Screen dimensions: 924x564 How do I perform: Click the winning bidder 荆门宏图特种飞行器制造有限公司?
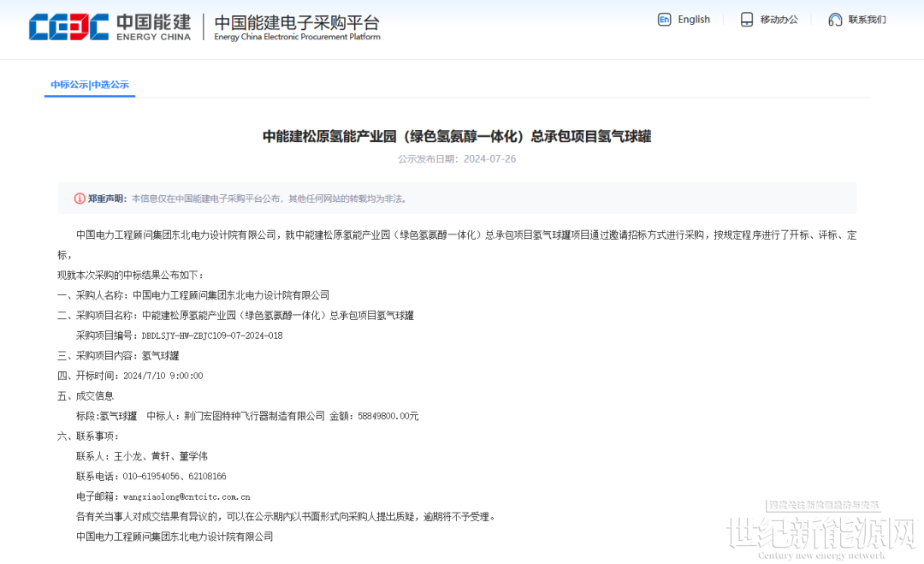click(254, 416)
